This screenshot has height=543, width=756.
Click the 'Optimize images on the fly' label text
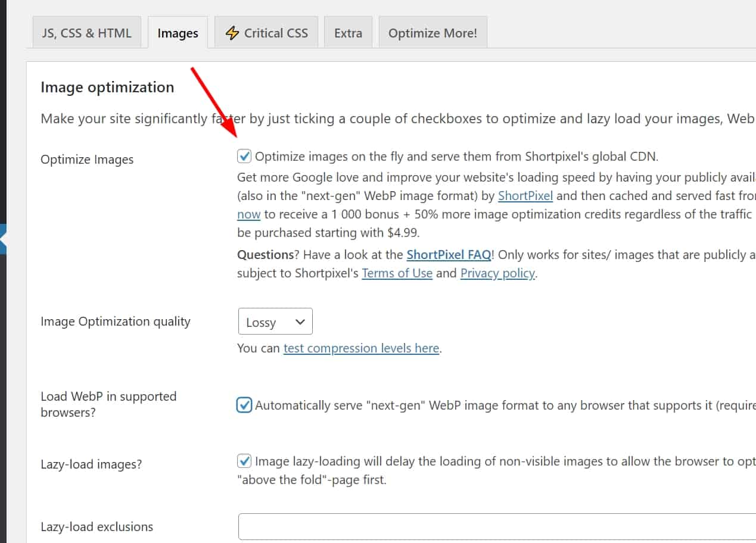click(456, 157)
